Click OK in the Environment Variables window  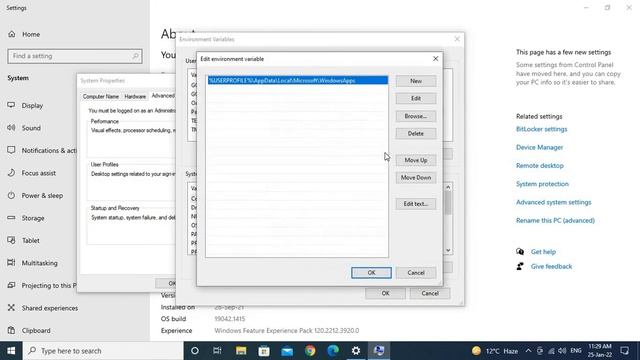(x=385, y=293)
